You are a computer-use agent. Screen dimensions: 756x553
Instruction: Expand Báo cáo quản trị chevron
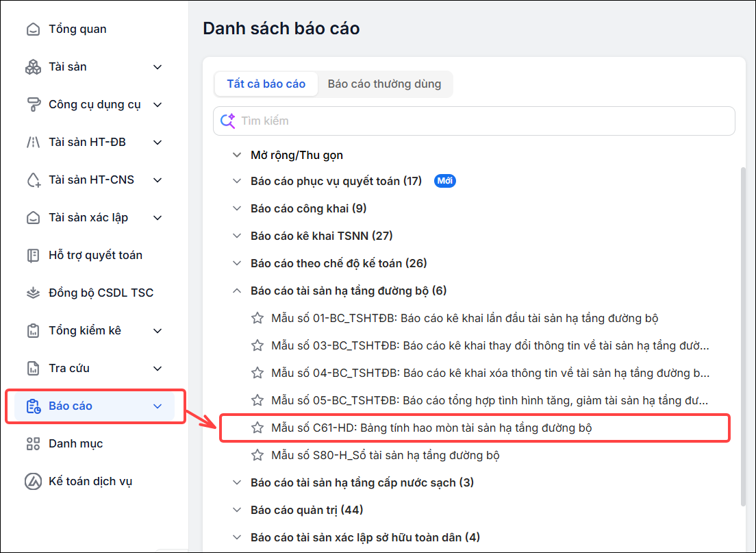[237, 510]
